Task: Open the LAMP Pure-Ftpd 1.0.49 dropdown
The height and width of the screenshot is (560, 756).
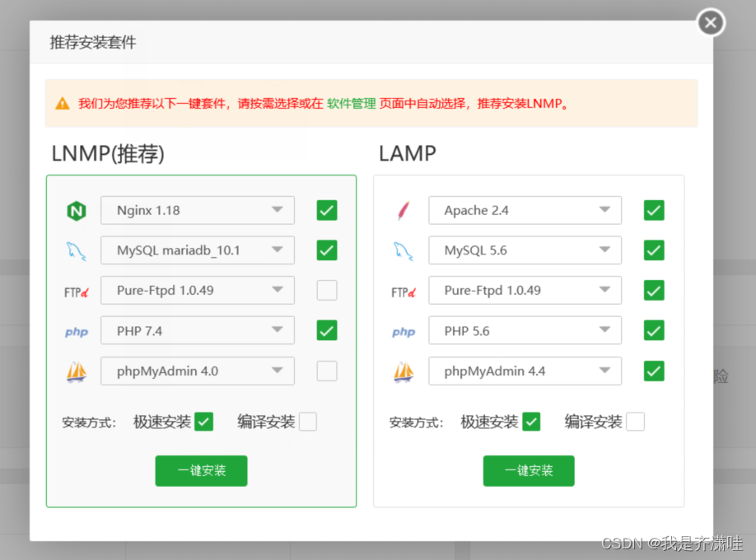Action: 525,291
